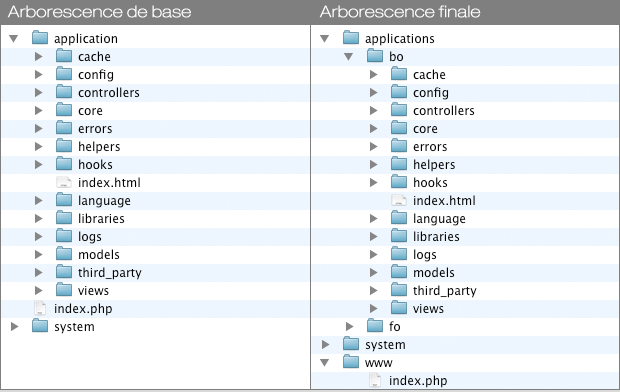Viewport: 620px width, 392px height.
Task: Expand the fo folder
Action: click(x=349, y=327)
